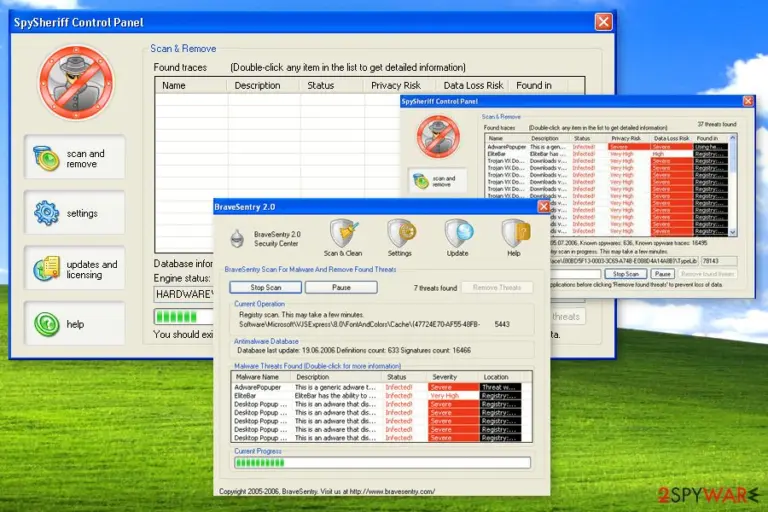Click the Scan & Remove heading in large SpySheriff

pos(183,49)
